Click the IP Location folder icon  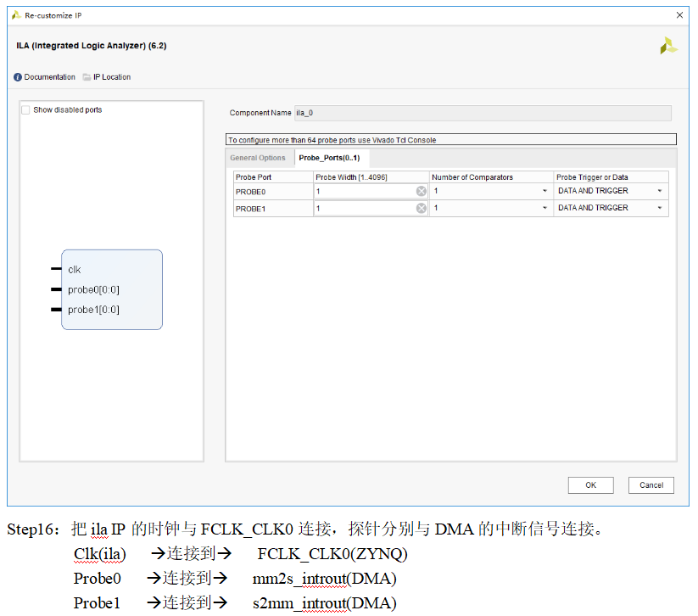87,77
